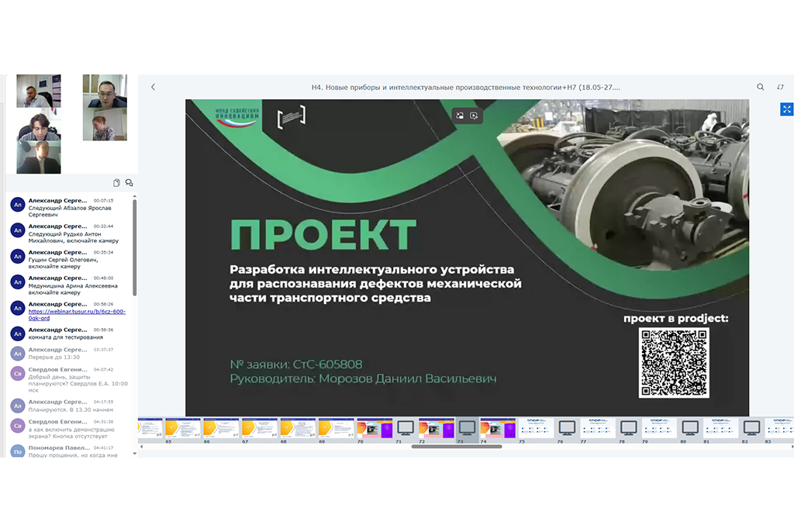
Task: Click avatar beside 'Гущин Сергей Олегович' message
Action: 18,257
